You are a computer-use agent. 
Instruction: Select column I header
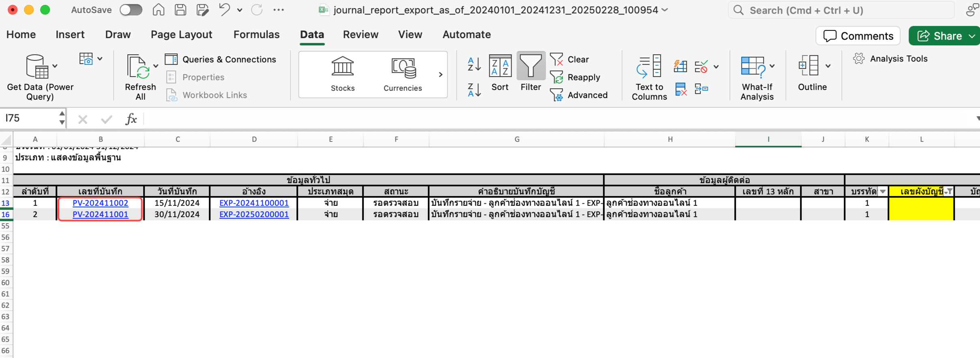[x=768, y=139]
